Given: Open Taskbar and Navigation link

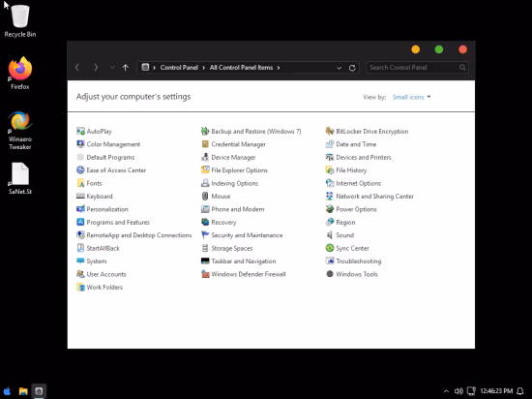Looking at the screenshot, I should click(244, 261).
